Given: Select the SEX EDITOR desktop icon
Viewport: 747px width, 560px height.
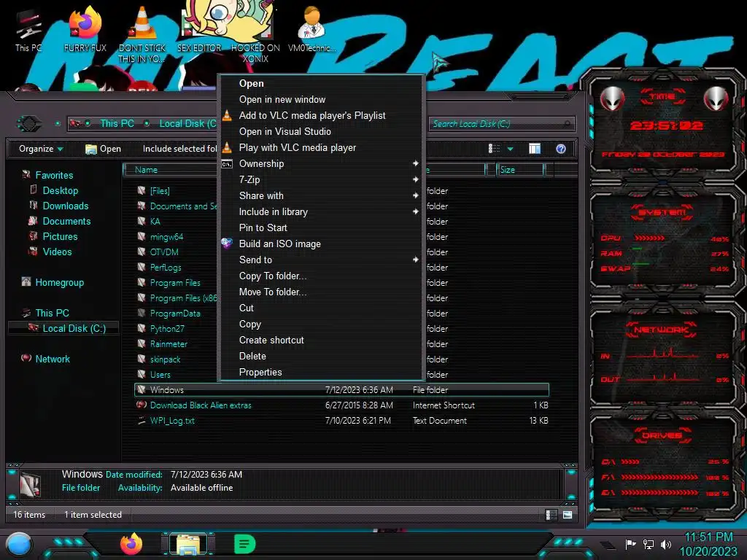Looking at the screenshot, I should point(199,28).
